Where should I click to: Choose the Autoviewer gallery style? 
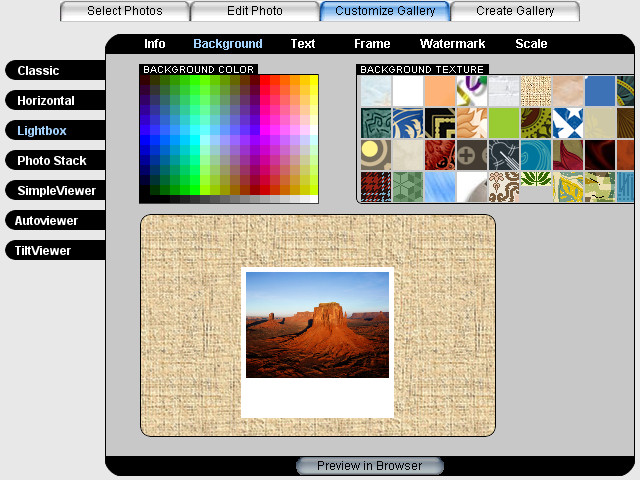[55, 220]
